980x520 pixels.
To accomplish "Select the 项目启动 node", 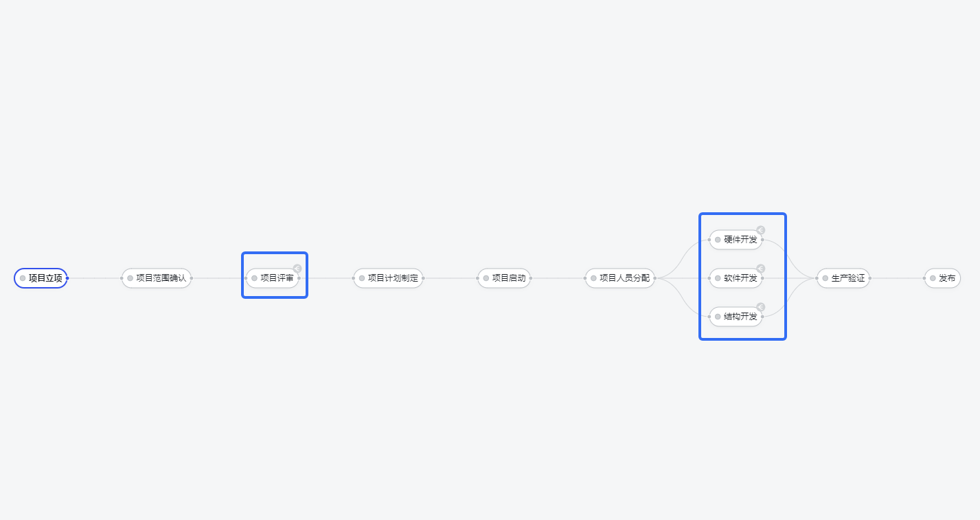I will click(x=504, y=278).
